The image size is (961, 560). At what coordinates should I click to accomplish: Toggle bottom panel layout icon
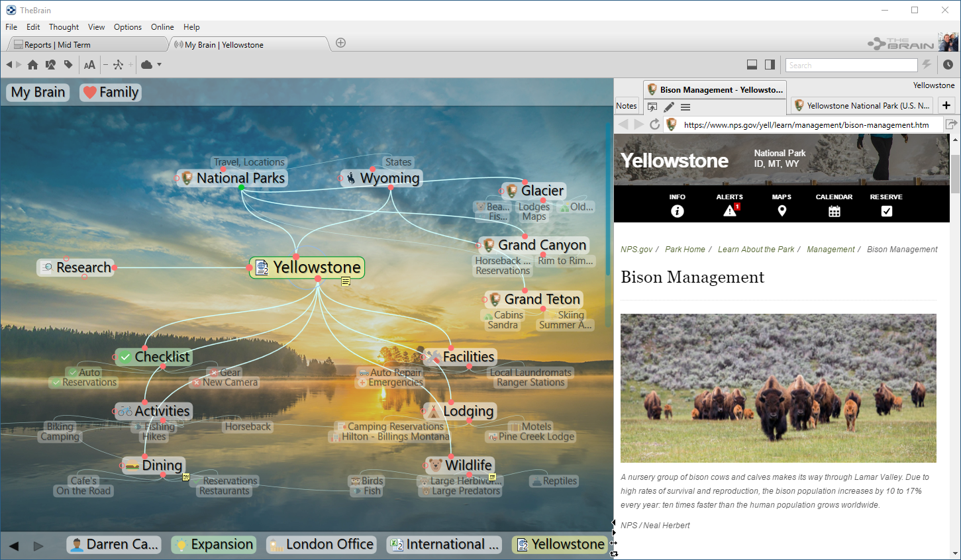coord(752,65)
